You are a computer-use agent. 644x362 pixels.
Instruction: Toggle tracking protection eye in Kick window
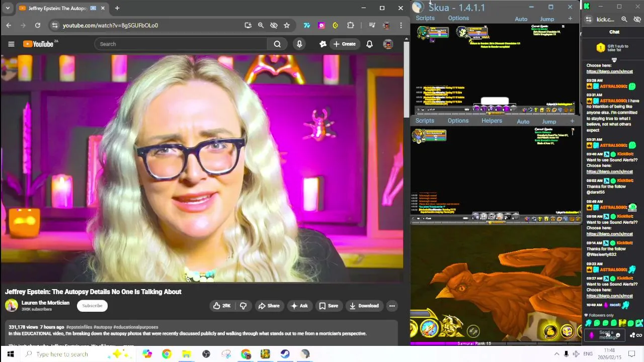tap(637, 19)
